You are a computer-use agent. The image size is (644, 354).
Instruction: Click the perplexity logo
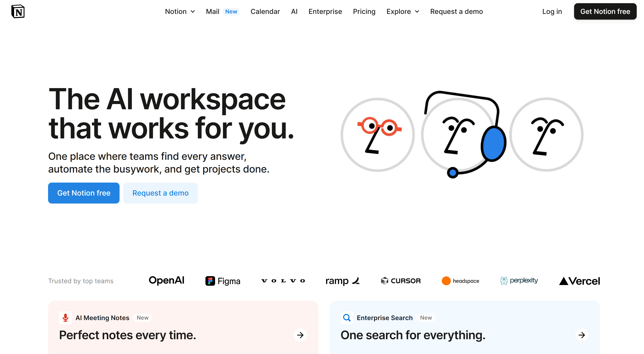[519, 281]
